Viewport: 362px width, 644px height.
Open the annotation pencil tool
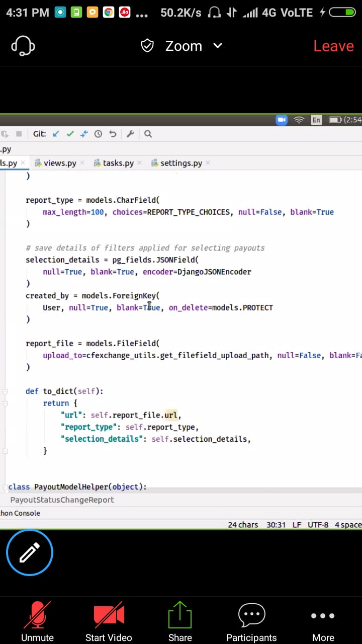(x=30, y=552)
